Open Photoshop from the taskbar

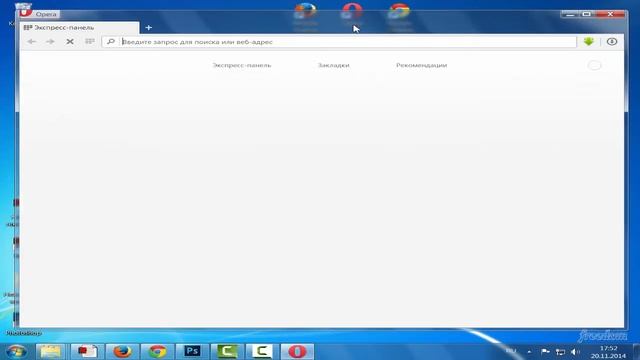pyautogui.click(x=192, y=351)
